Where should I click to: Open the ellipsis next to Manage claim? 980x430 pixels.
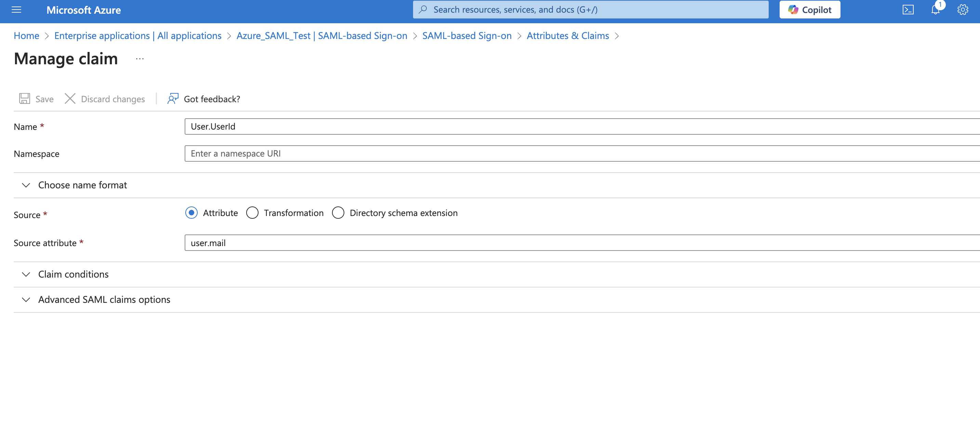[140, 59]
